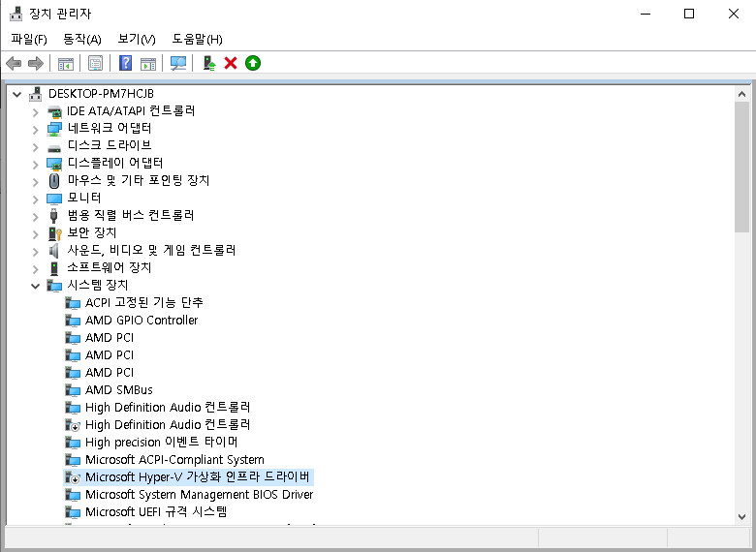Toggle the show/hide console tree toolbar icon
This screenshot has width=756, height=552.
point(66,63)
